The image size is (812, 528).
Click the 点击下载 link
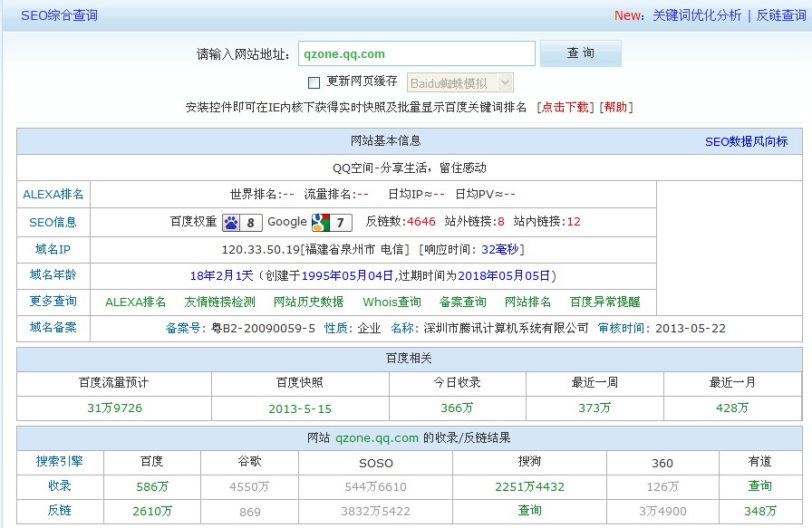click(x=565, y=107)
